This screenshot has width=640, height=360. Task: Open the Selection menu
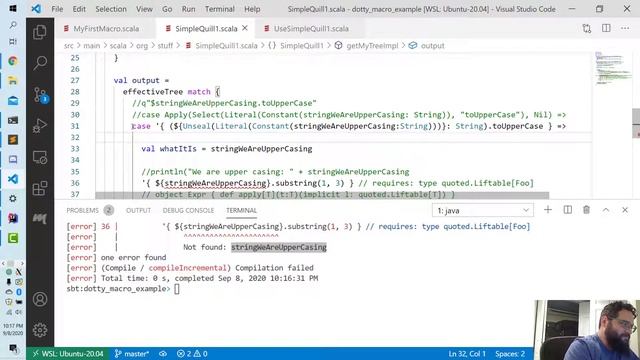tap(111, 9)
